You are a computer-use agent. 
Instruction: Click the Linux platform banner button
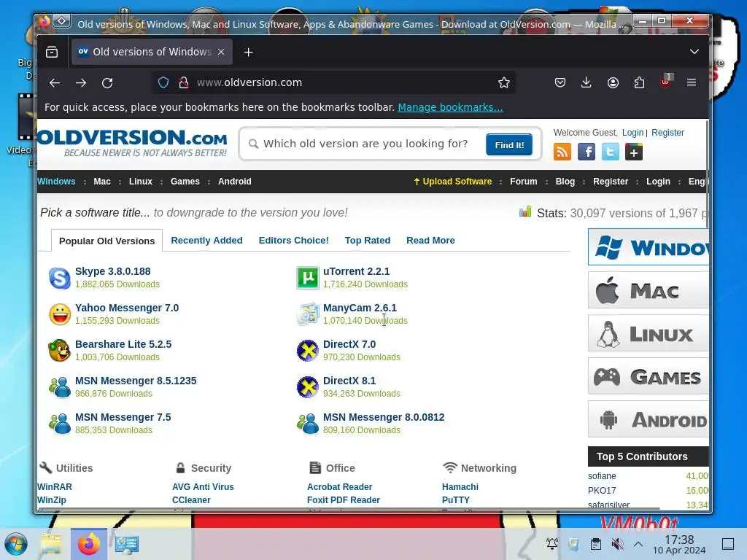pyautogui.click(x=649, y=333)
